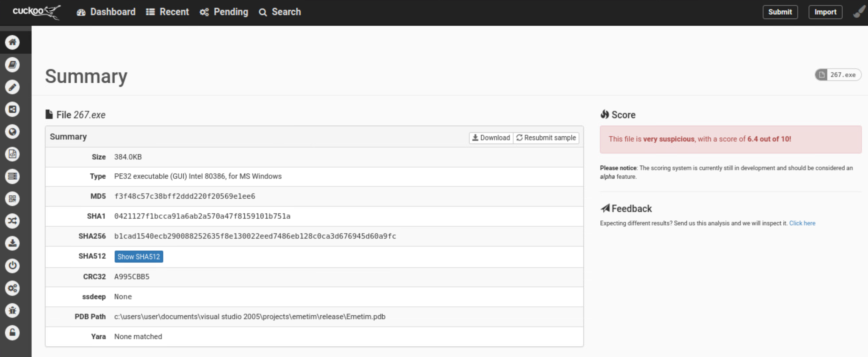Show the SHA512 hash value
The height and width of the screenshot is (357, 868).
point(139,257)
